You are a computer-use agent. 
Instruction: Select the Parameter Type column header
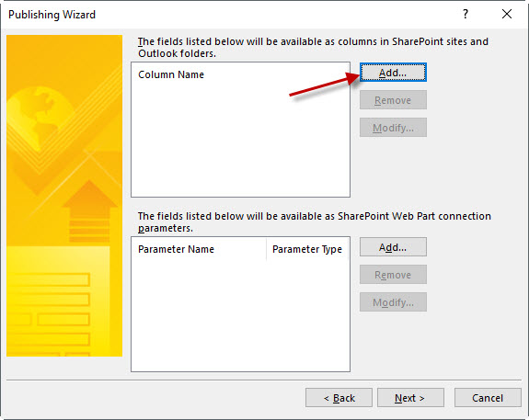[307, 249]
